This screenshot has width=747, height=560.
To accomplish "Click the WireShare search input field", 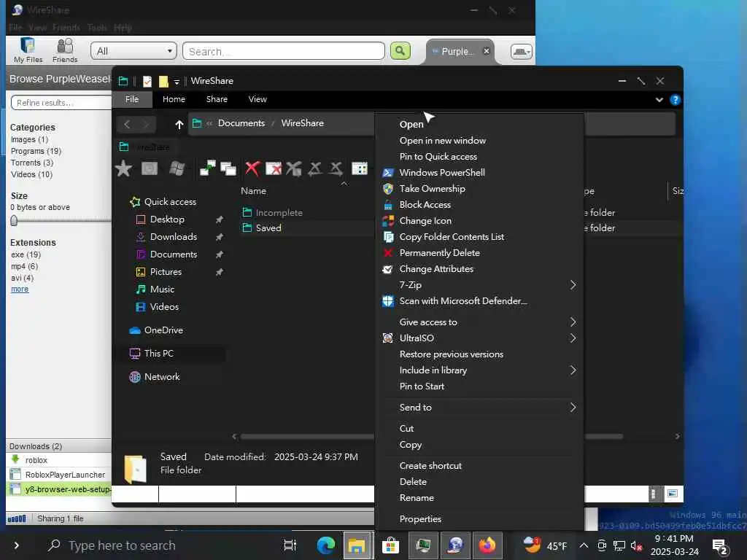I will 284,51.
